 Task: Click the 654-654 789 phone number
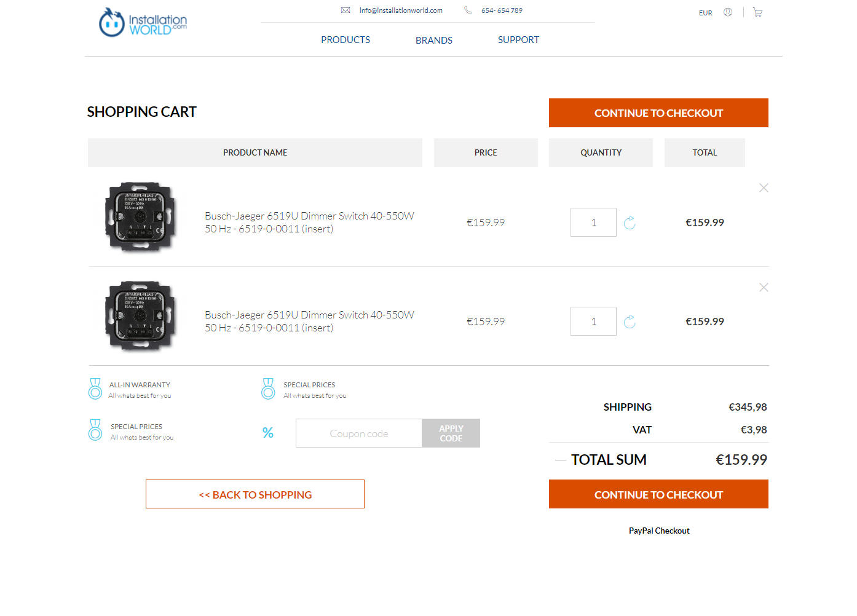(x=502, y=10)
